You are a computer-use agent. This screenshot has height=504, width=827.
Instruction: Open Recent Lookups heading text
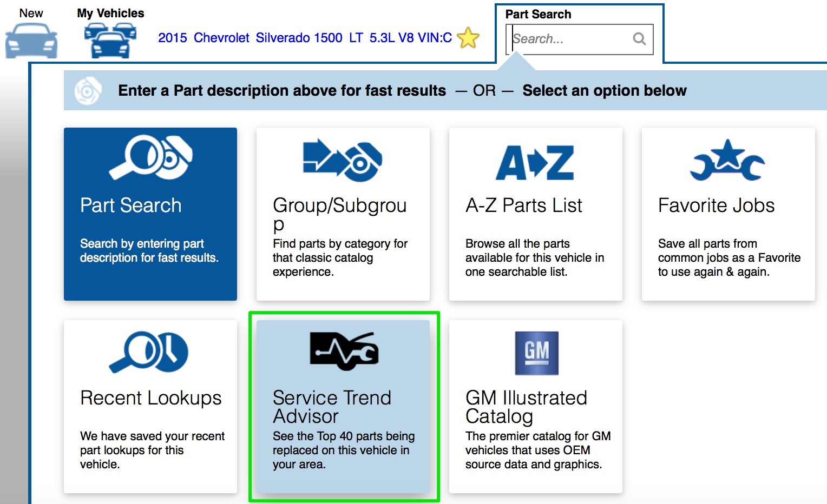click(150, 398)
